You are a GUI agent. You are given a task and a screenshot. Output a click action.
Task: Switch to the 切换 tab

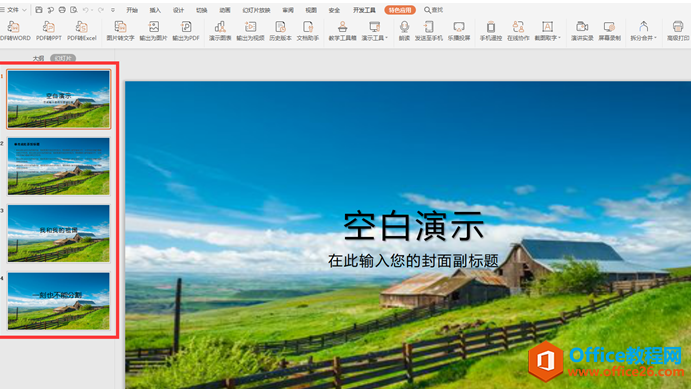coord(202,10)
